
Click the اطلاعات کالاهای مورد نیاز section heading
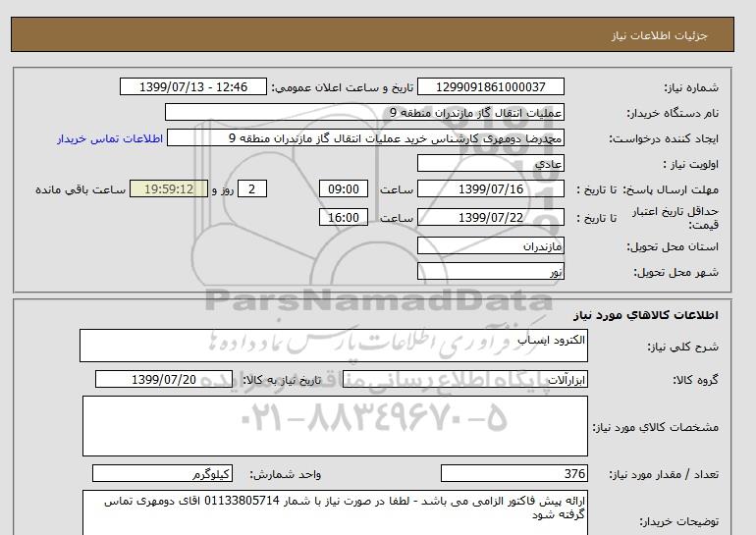point(646,315)
